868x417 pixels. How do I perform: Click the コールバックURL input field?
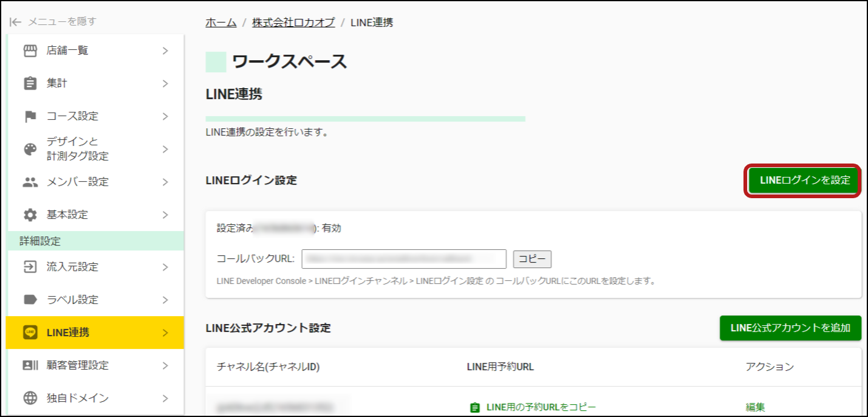tap(403, 259)
